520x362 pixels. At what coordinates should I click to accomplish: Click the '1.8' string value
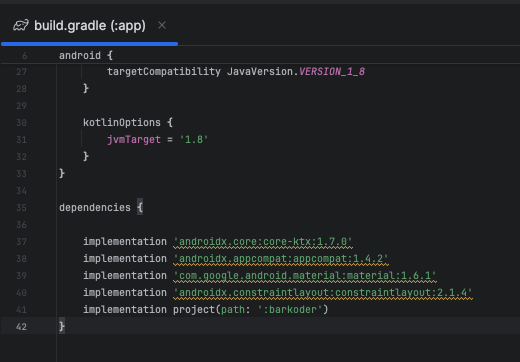194,140
